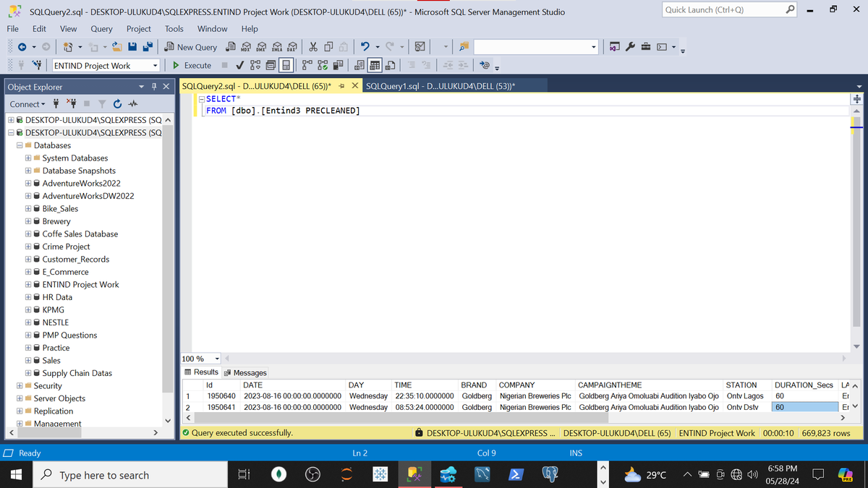Click the Open File folder icon

[x=116, y=47]
